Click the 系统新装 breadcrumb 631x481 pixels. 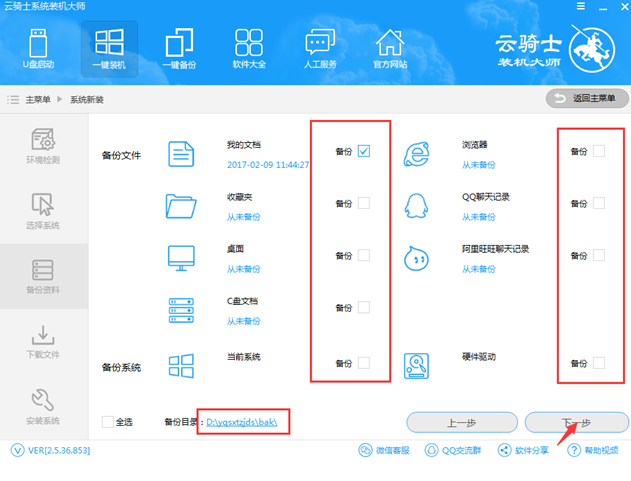coord(87,99)
